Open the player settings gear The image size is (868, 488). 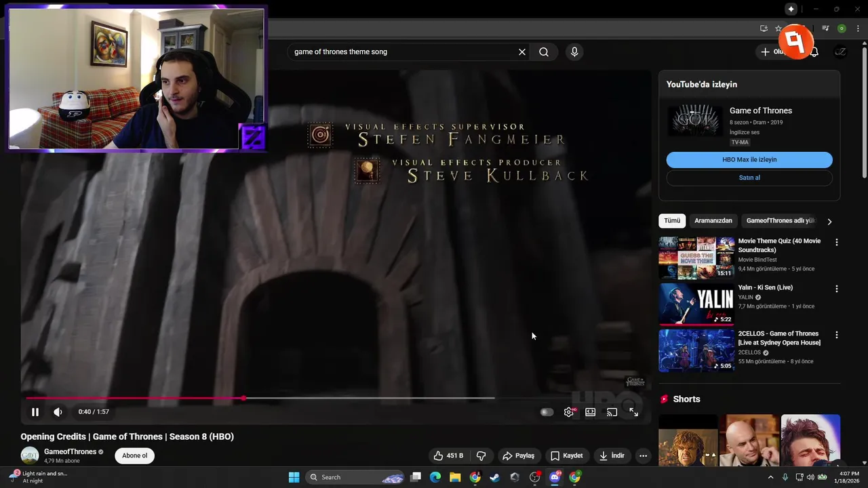[x=569, y=412]
